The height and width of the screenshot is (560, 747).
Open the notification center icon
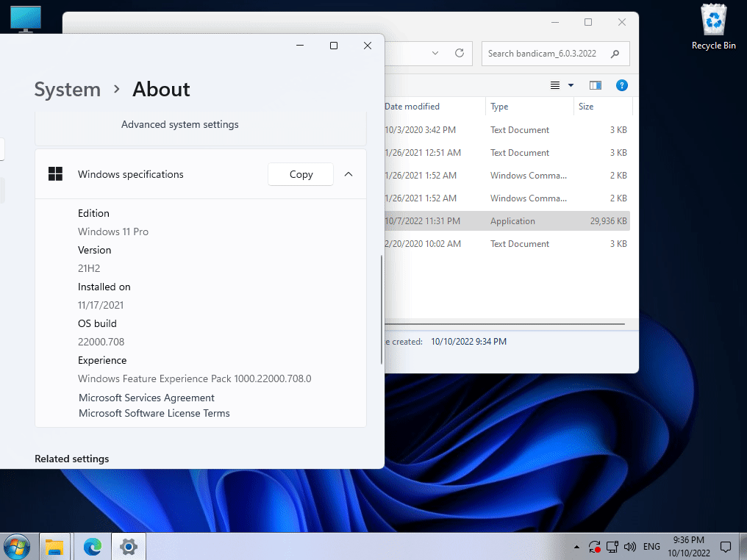click(726, 547)
